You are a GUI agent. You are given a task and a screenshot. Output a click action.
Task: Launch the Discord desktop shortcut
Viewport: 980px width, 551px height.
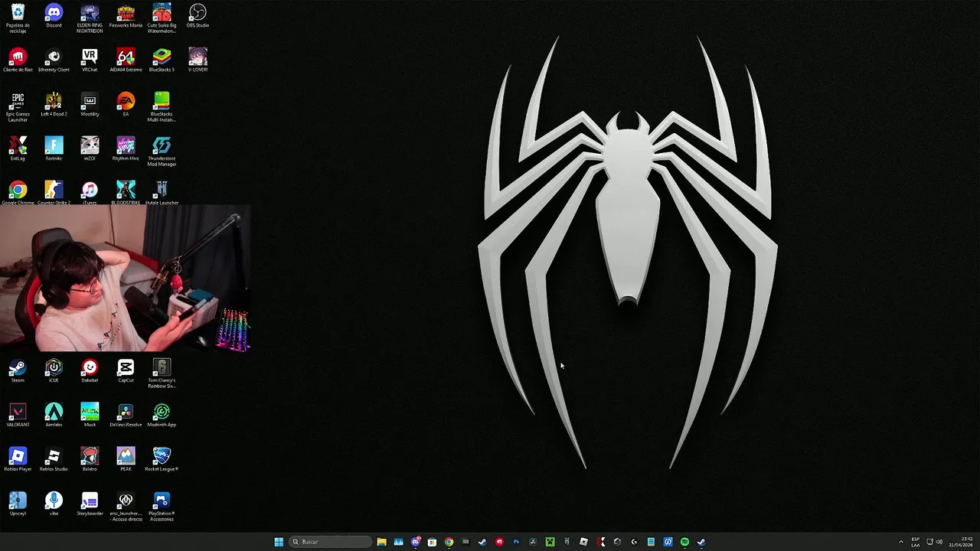(x=54, y=15)
